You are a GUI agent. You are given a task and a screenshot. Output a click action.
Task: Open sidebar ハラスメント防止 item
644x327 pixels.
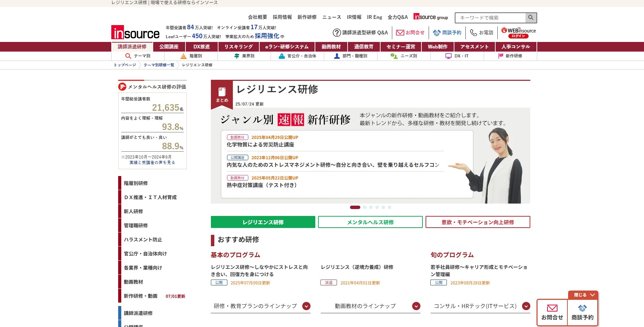[x=143, y=240]
